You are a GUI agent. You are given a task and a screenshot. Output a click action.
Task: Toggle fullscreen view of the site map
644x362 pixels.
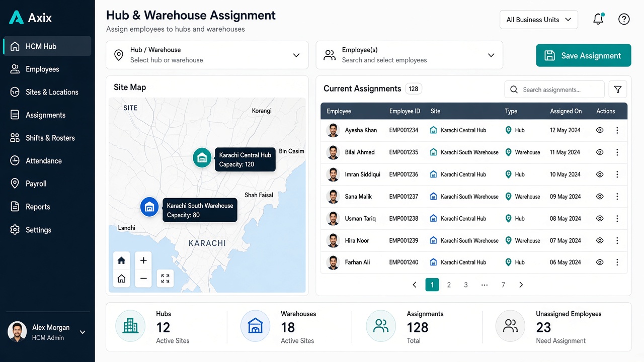(165, 278)
